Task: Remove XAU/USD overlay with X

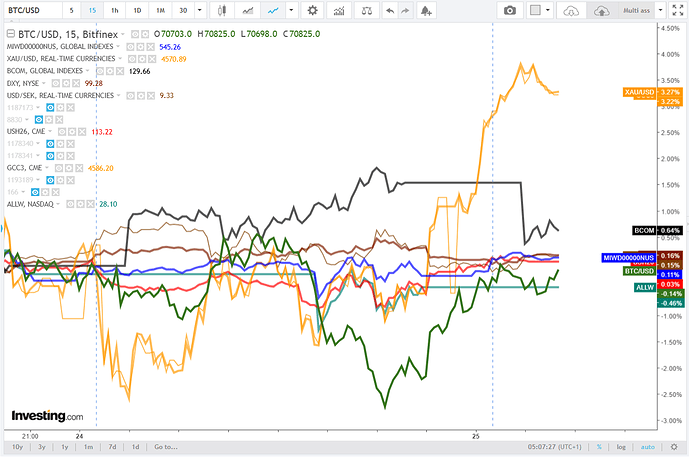Action: point(152,59)
